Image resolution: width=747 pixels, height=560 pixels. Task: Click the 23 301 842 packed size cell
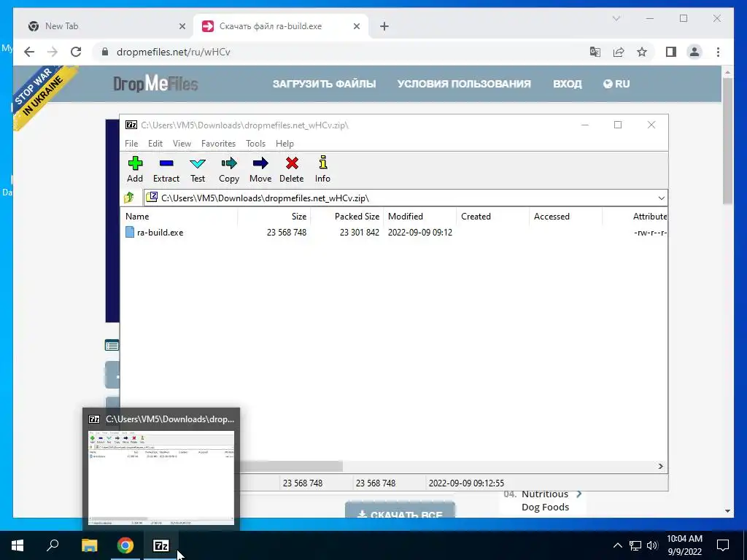pyautogui.click(x=359, y=233)
